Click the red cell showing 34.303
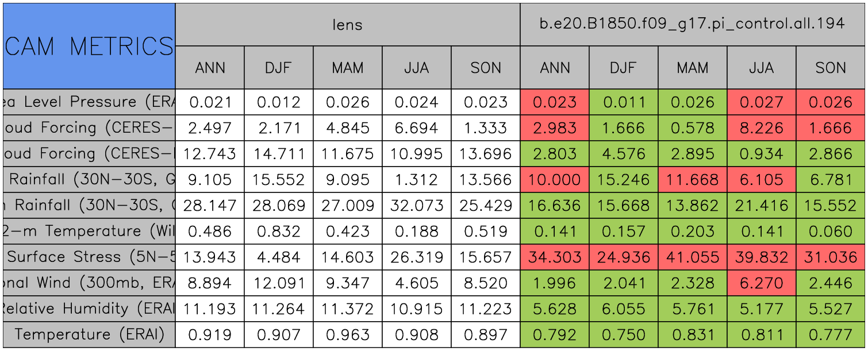868x351 pixels. (555, 257)
